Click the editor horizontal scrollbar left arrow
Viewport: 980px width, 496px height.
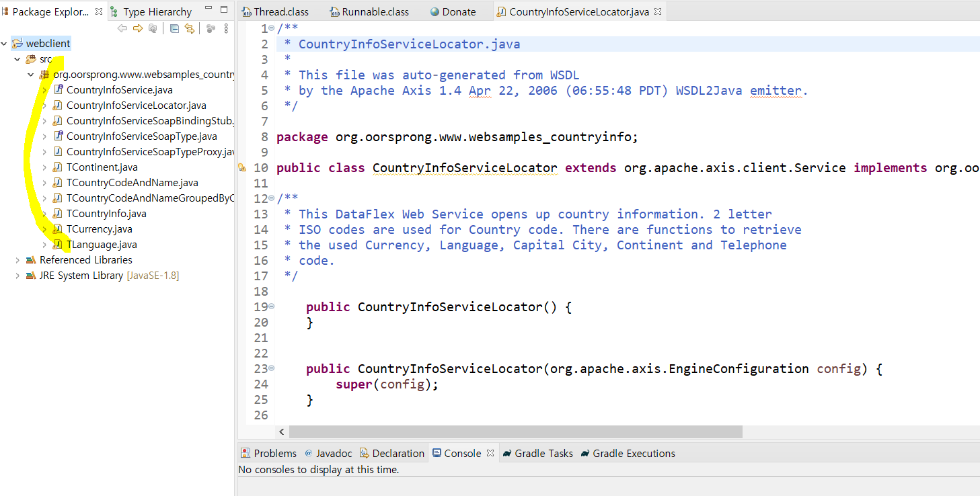(x=282, y=432)
